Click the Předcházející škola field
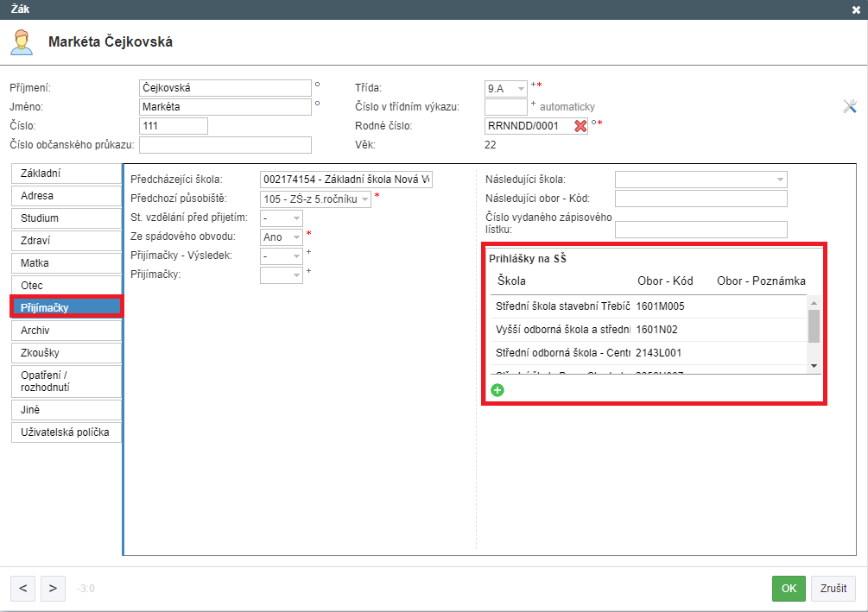 click(x=346, y=180)
